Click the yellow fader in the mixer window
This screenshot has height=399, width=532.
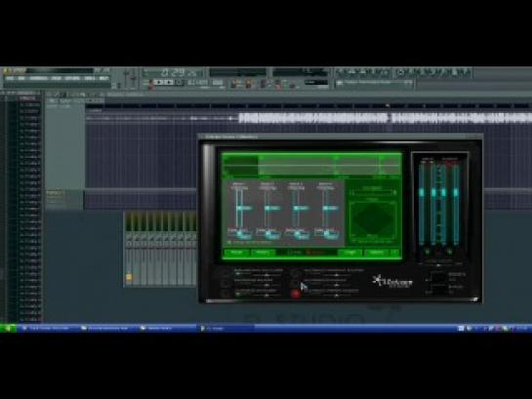(x=129, y=277)
